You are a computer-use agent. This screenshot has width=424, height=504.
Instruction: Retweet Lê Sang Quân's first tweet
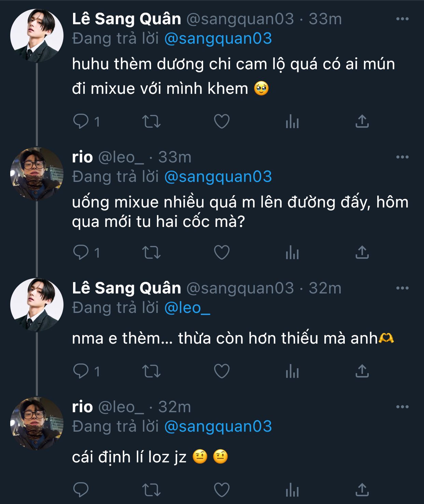point(151,121)
